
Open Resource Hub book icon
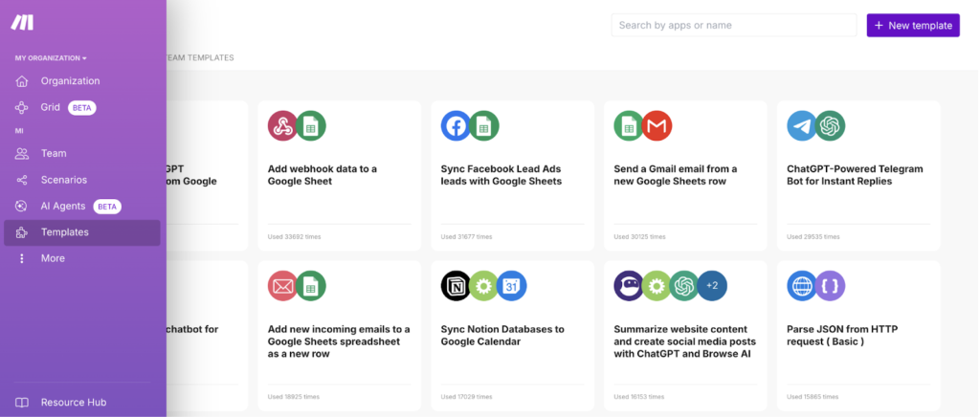pos(22,403)
